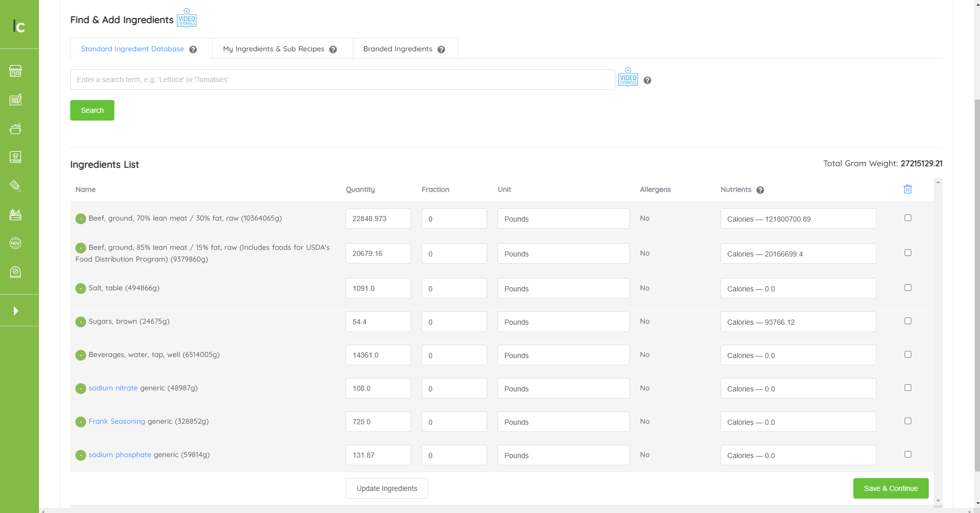
Task: Click the Save & Continue button
Action: 890,488
